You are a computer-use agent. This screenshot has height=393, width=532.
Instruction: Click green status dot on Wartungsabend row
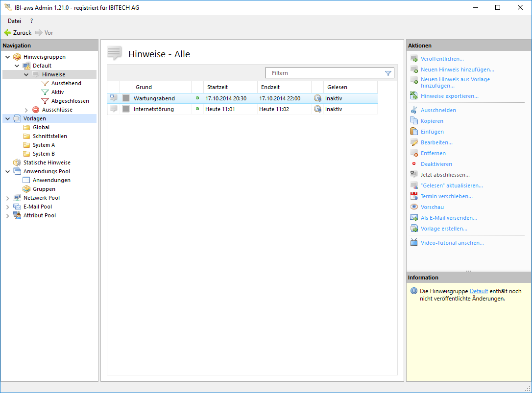point(197,98)
